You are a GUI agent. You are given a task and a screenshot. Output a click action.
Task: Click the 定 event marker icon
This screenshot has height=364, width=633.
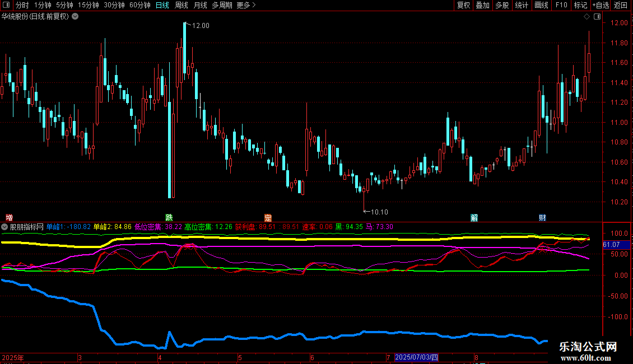(268, 217)
